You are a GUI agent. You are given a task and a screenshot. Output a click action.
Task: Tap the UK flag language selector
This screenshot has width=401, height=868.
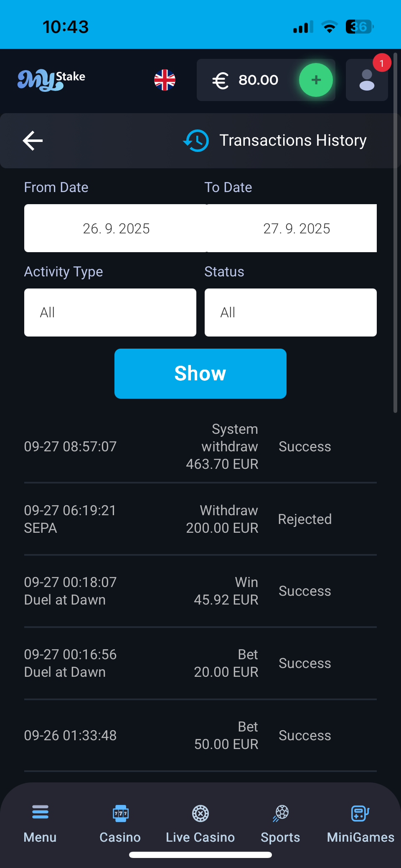pyautogui.click(x=165, y=80)
